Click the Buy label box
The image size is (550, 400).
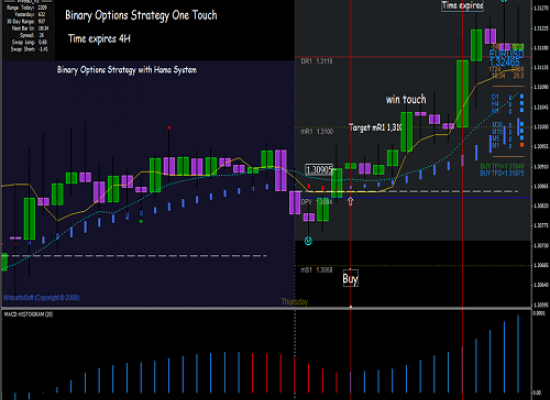coord(350,279)
